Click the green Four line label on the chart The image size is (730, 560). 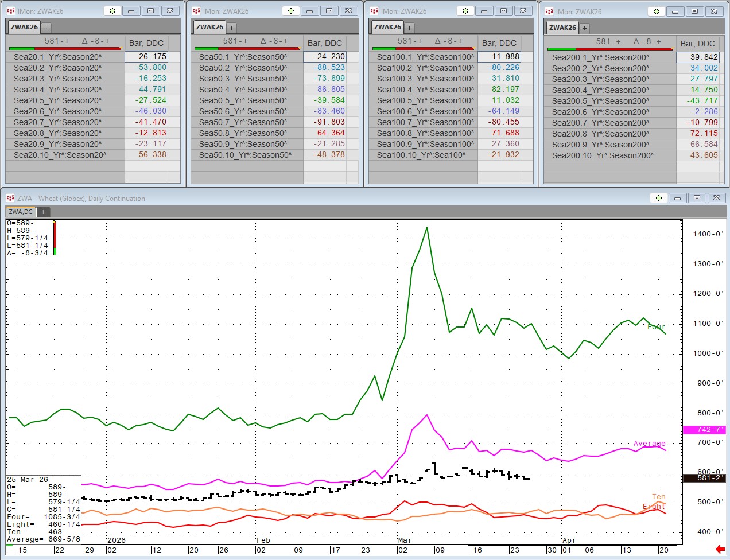656,327
